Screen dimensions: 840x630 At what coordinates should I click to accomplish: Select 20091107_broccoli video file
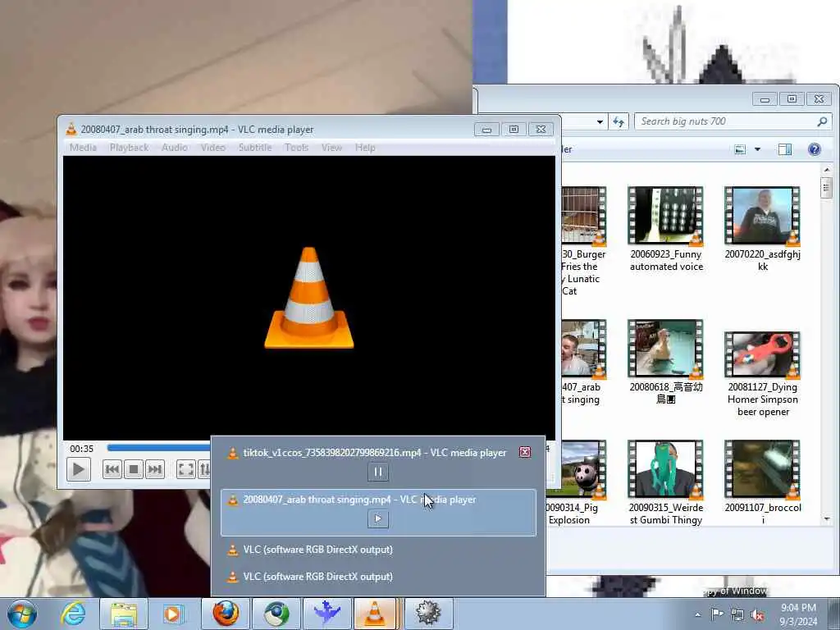point(762,483)
